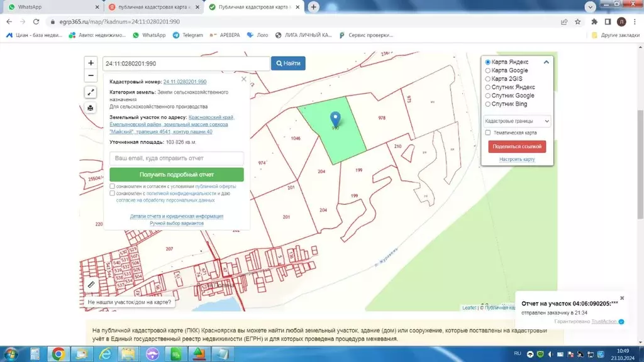Switch to публичная кадастровая карта Yandex tab
The height and width of the screenshot is (362, 644).
pyautogui.click(x=153, y=7)
